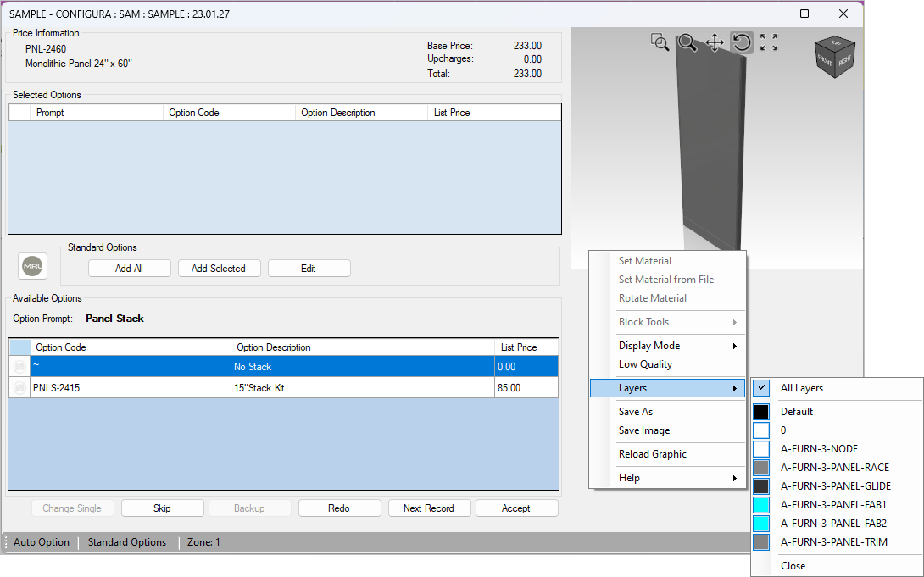Select the zoom window tool in the viewport

pyautogui.click(x=660, y=42)
